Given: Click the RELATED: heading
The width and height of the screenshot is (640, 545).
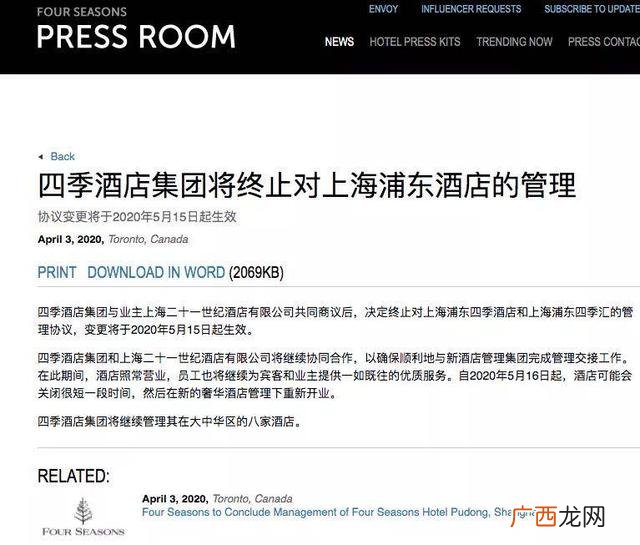Looking at the screenshot, I should (x=73, y=476).
